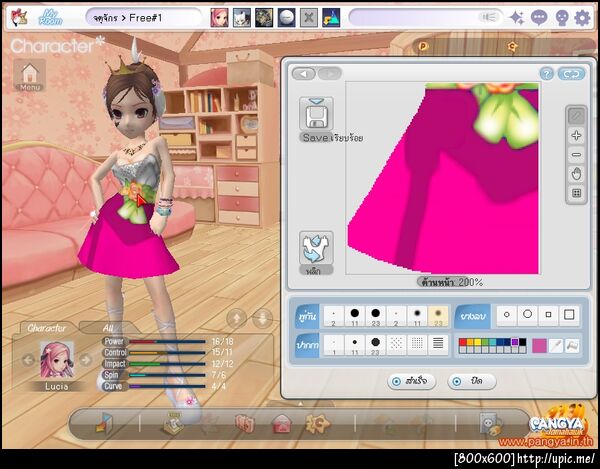Show next character with right arrow

(86, 360)
